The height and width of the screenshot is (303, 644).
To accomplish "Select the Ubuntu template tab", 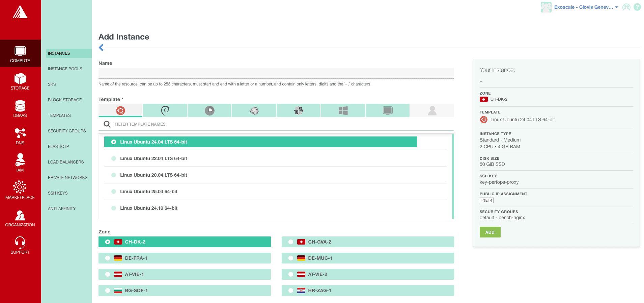I will tap(120, 110).
